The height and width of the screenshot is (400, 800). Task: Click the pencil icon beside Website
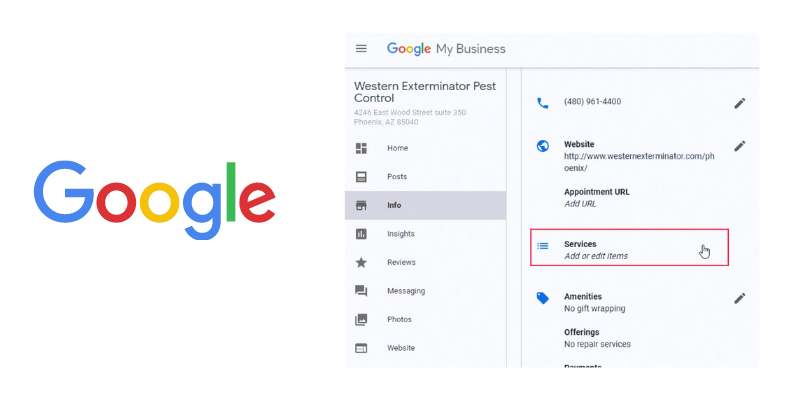[740, 146]
